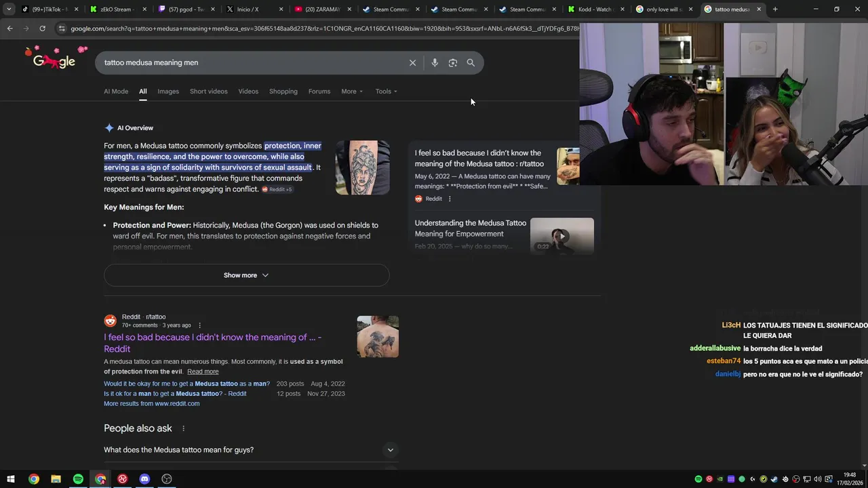Switch to the TikTok browser tab
Viewport: 868px width, 488px height.
51,9
